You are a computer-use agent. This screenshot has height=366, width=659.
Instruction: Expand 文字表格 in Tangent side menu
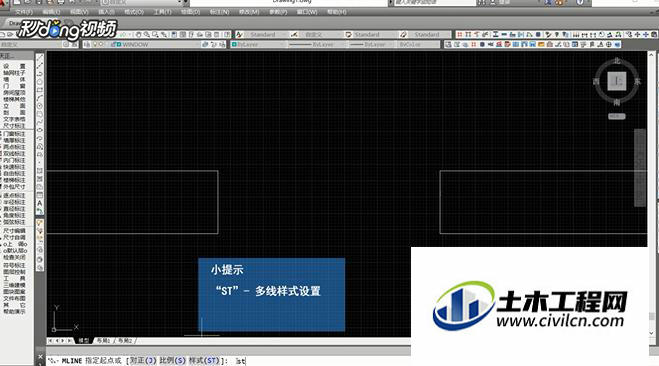point(15,119)
